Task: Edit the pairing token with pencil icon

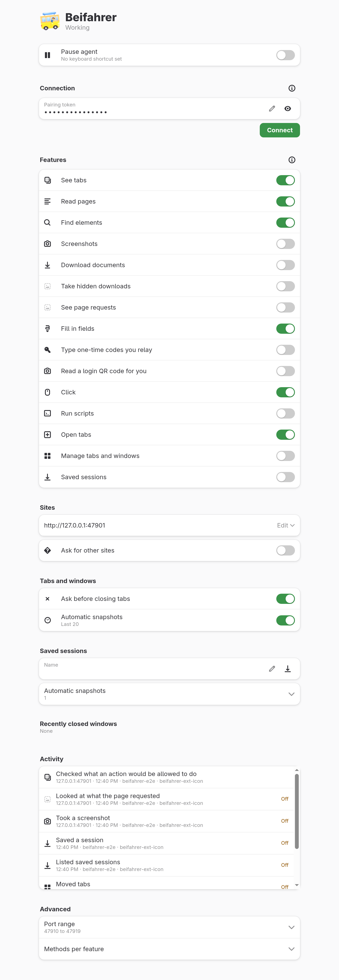Action: tap(272, 109)
